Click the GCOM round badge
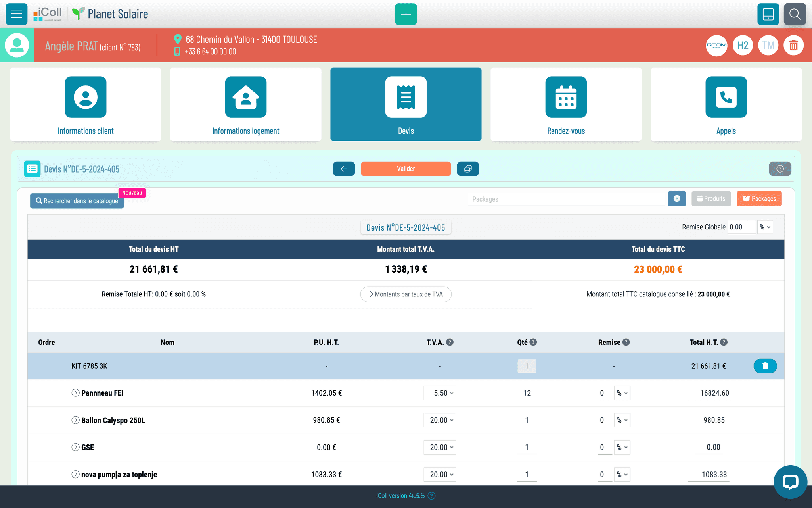 pos(716,45)
